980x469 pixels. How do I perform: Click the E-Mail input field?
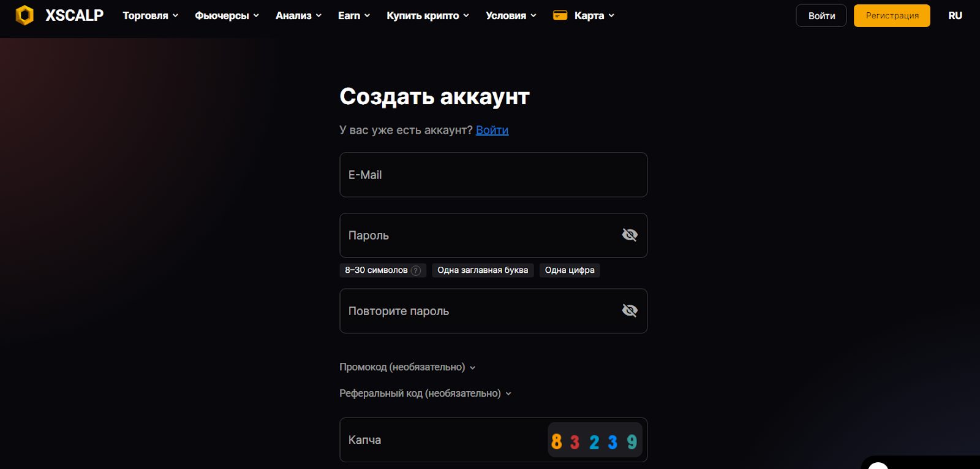(x=493, y=175)
